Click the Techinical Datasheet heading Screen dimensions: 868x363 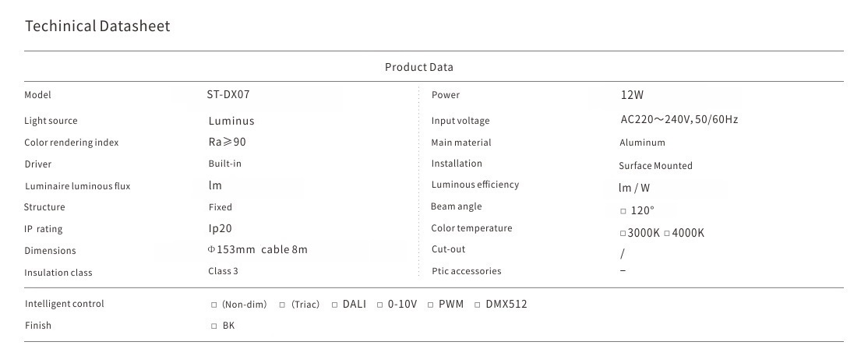tap(97, 26)
